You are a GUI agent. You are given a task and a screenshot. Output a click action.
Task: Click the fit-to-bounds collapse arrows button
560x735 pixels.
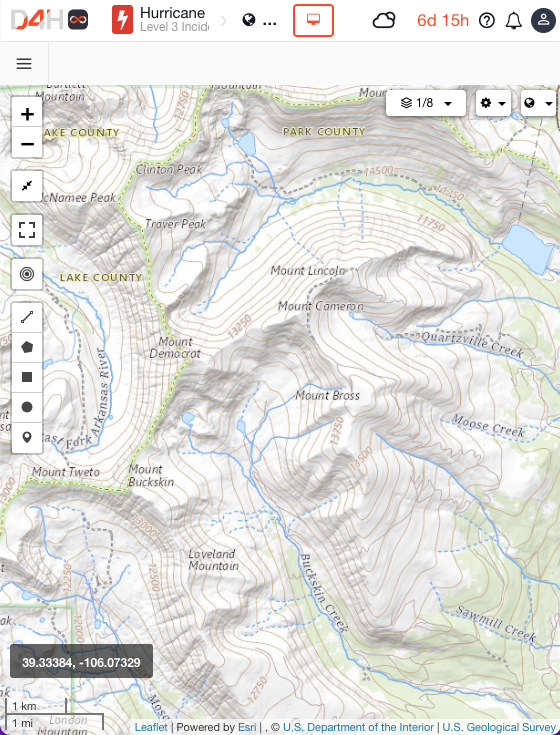(27, 186)
